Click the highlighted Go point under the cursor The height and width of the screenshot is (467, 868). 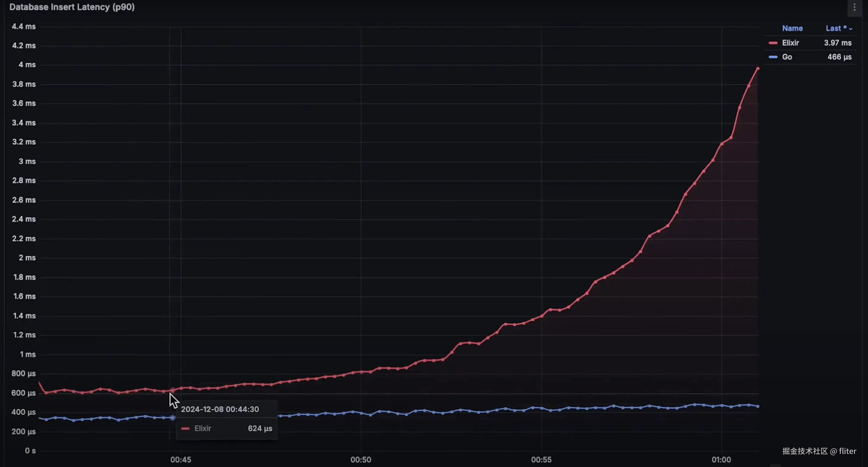pyautogui.click(x=173, y=417)
